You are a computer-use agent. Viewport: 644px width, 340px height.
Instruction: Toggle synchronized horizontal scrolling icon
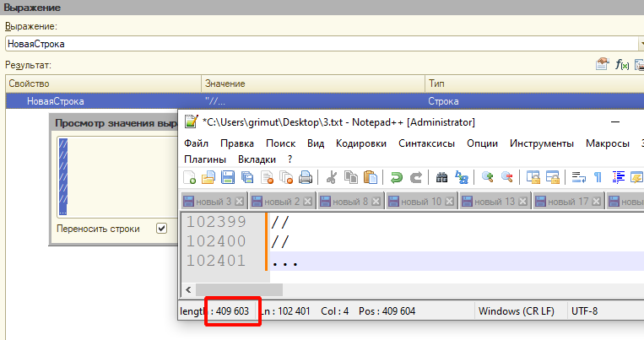552,177
